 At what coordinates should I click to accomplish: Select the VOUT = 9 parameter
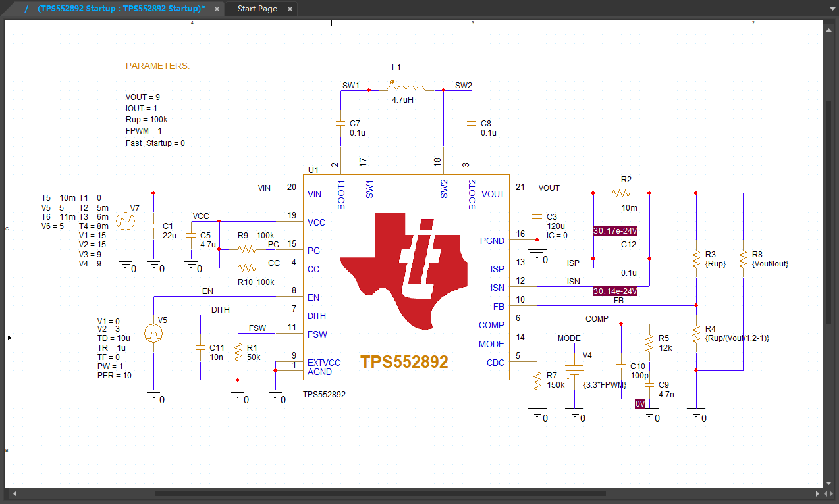143,97
